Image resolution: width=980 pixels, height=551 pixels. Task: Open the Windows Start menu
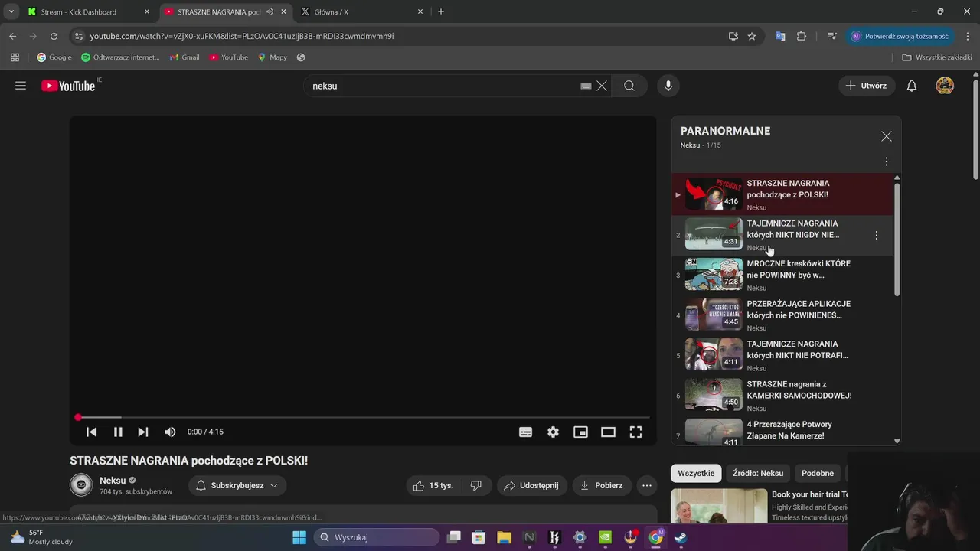299,537
